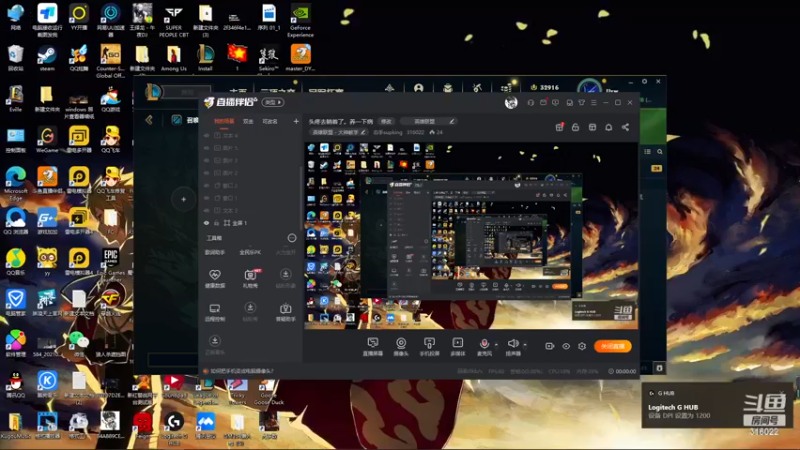Open 手机投屏 phone casting source
This screenshot has width=800, height=450.
point(429,346)
